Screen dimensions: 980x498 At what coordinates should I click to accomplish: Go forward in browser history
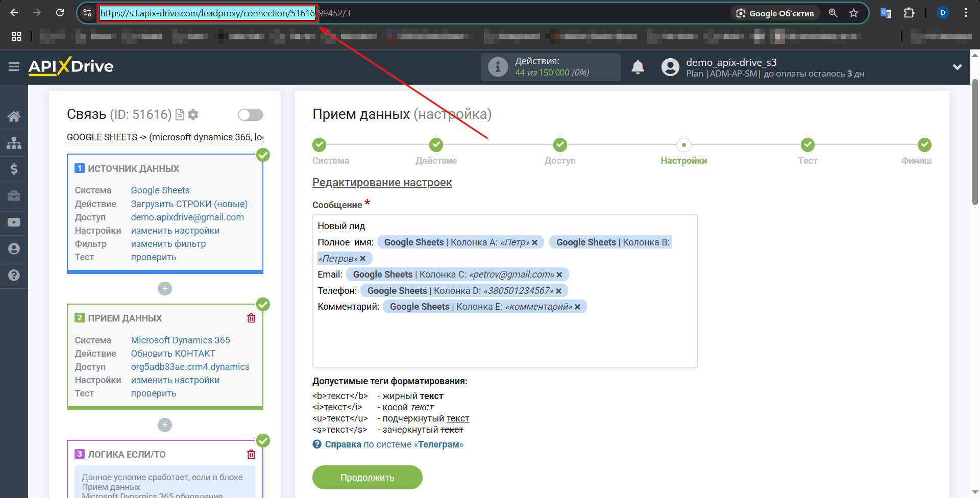pos(37,13)
